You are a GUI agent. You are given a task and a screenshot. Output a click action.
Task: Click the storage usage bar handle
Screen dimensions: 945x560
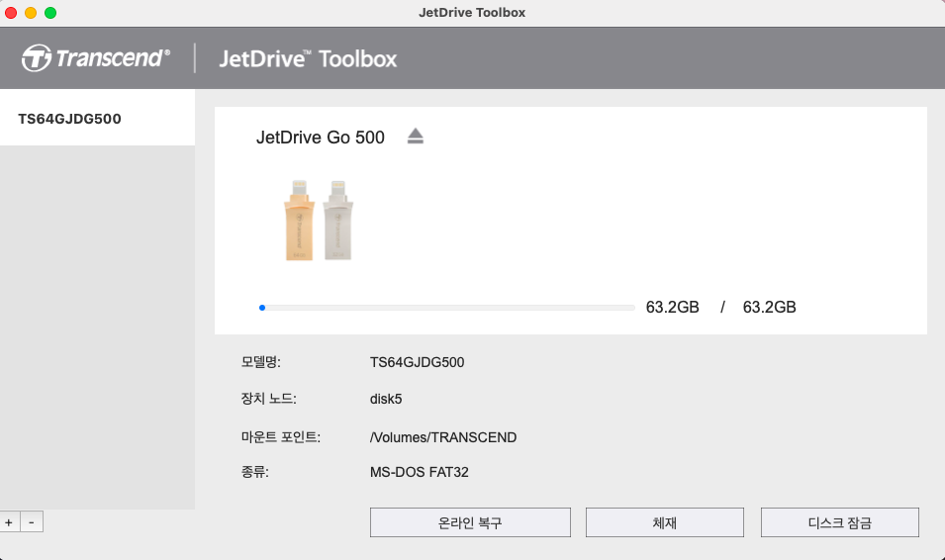[x=262, y=308]
